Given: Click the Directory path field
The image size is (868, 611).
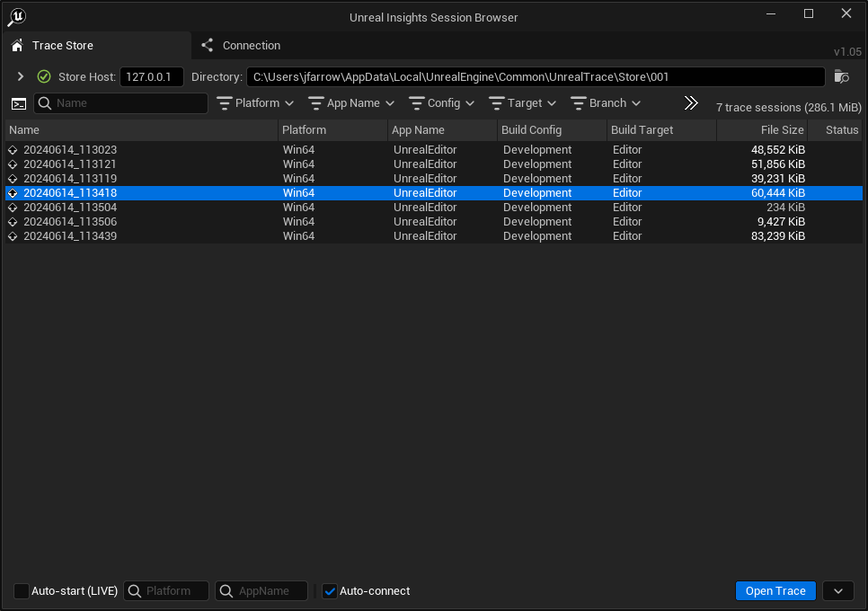Looking at the screenshot, I should point(536,77).
